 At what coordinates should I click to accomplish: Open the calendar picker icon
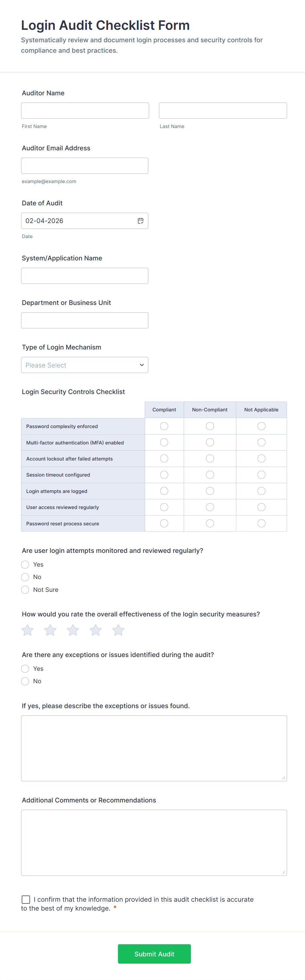(x=140, y=221)
